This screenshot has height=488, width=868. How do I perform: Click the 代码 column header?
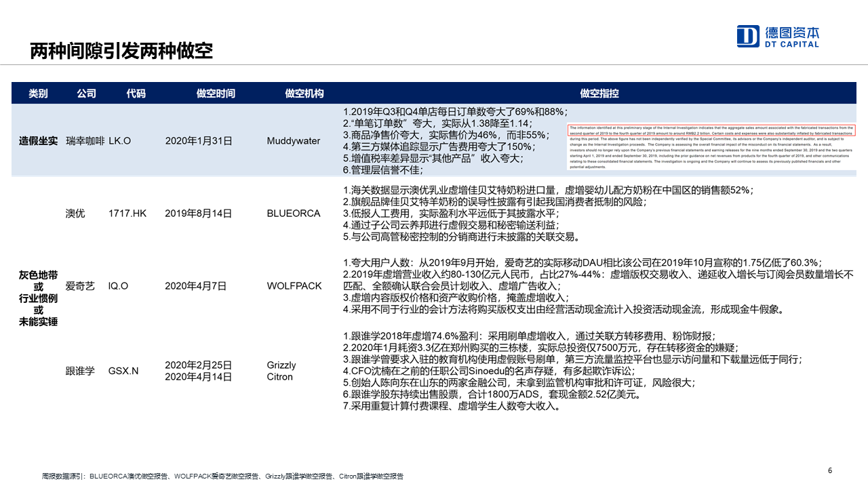(x=136, y=94)
